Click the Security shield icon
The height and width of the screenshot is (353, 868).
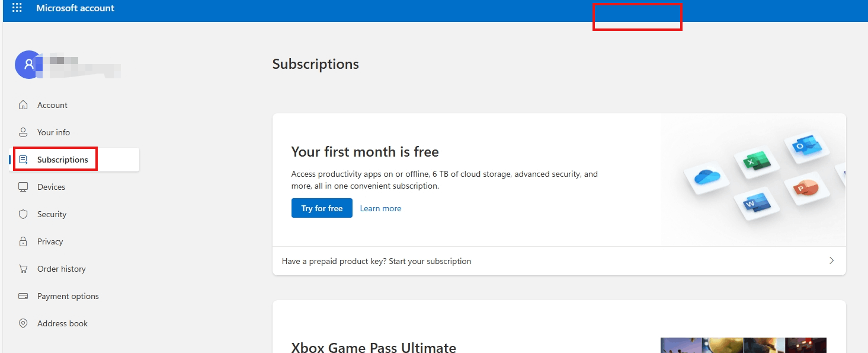[23, 214]
